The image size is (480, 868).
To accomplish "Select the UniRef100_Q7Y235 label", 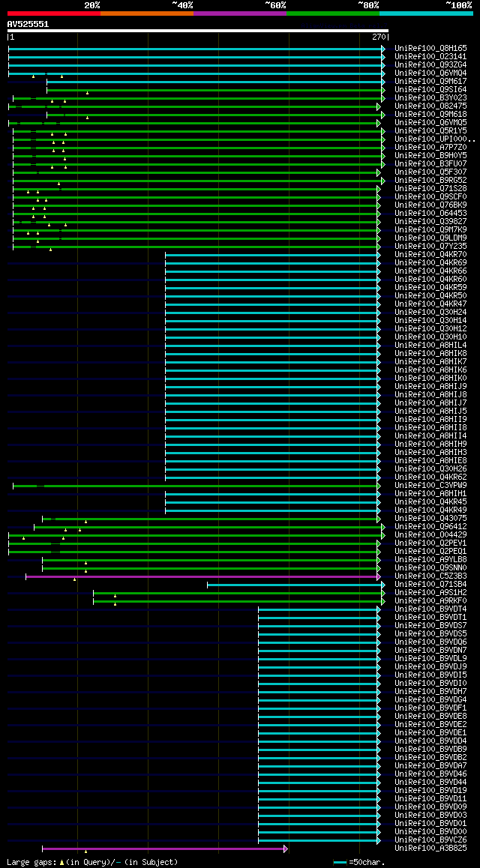I will [x=430, y=247].
